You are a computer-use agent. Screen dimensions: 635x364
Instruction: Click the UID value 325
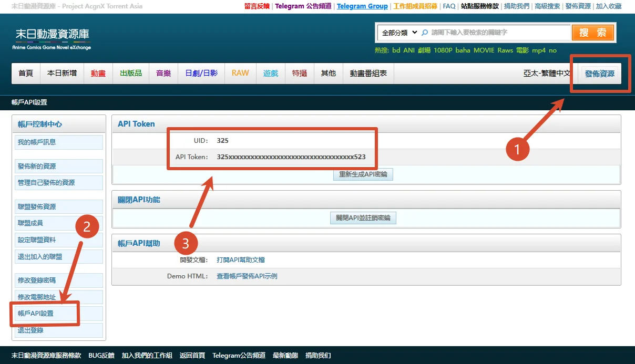pos(222,141)
